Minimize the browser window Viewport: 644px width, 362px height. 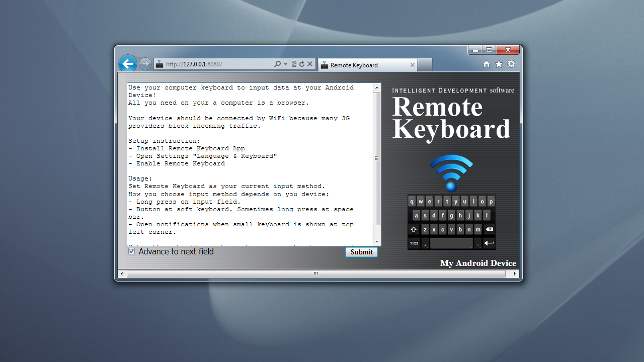(x=475, y=50)
